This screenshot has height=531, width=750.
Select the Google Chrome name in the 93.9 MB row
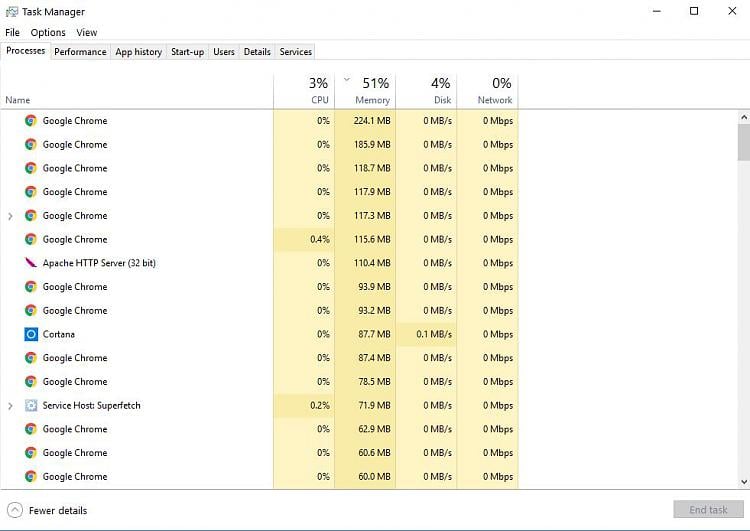click(75, 287)
